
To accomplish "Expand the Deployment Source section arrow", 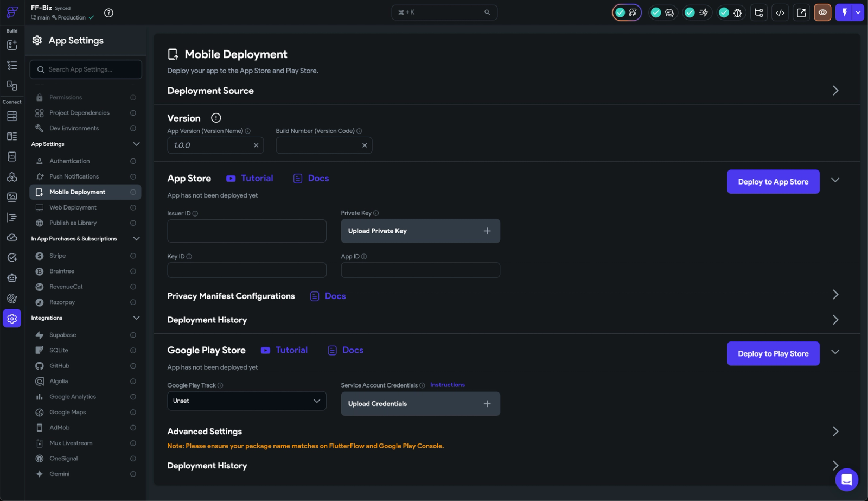I will pyautogui.click(x=835, y=91).
